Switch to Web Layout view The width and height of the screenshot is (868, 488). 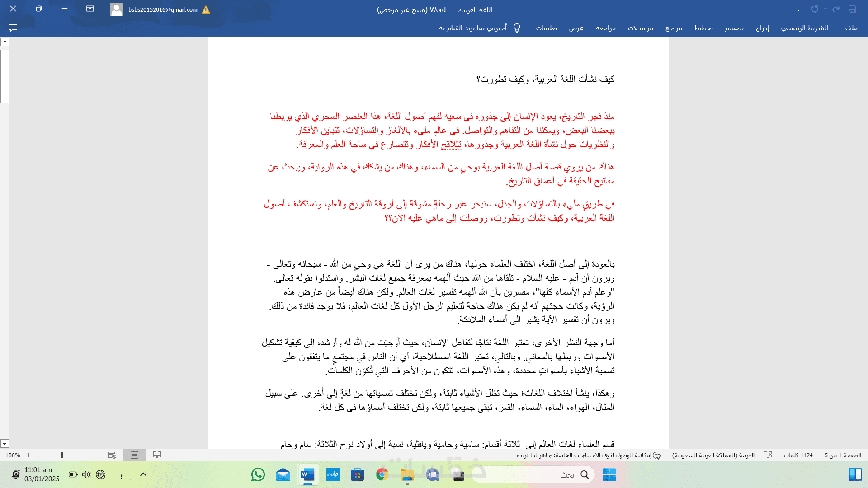[x=112, y=455]
